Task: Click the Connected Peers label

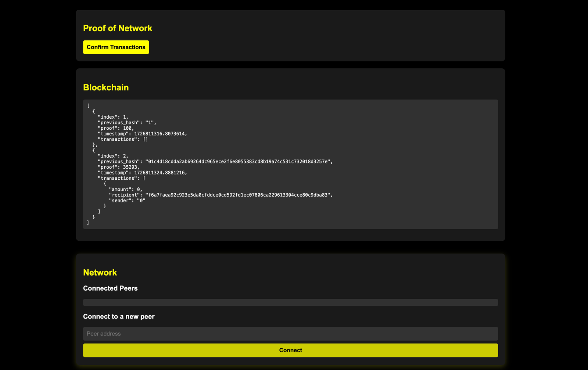Action: [x=110, y=288]
